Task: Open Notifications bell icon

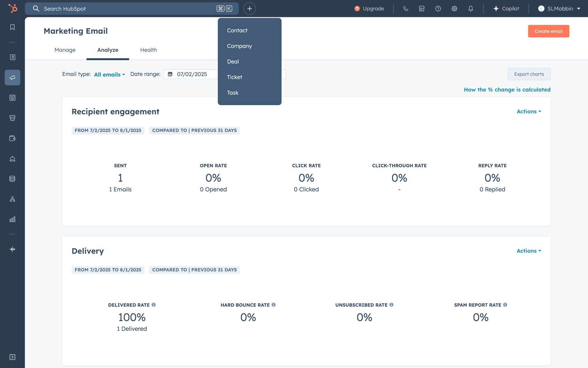Action: 471,9
